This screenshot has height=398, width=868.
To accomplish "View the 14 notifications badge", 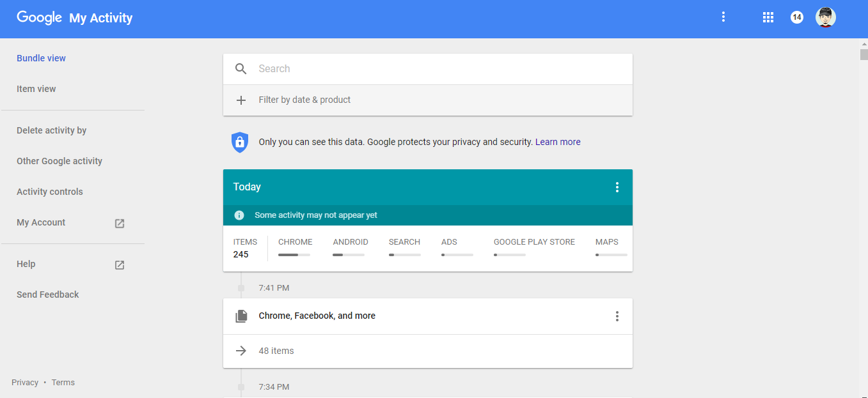I will tap(796, 17).
